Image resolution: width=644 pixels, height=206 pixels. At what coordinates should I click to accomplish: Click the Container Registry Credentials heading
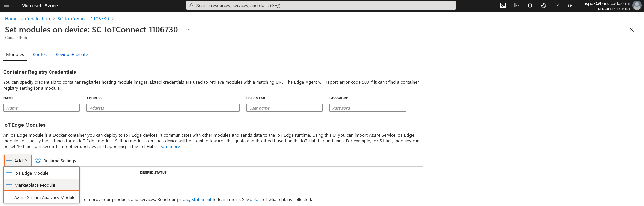(x=40, y=72)
